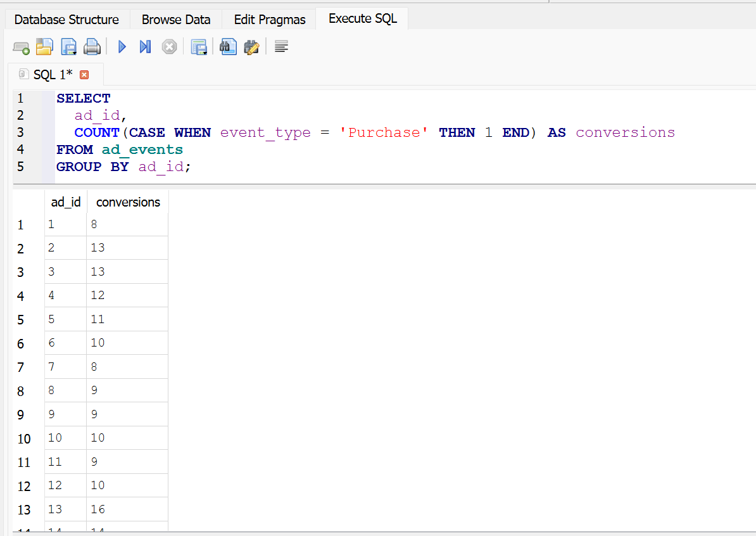Print the SQL editor contents

tap(92, 47)
